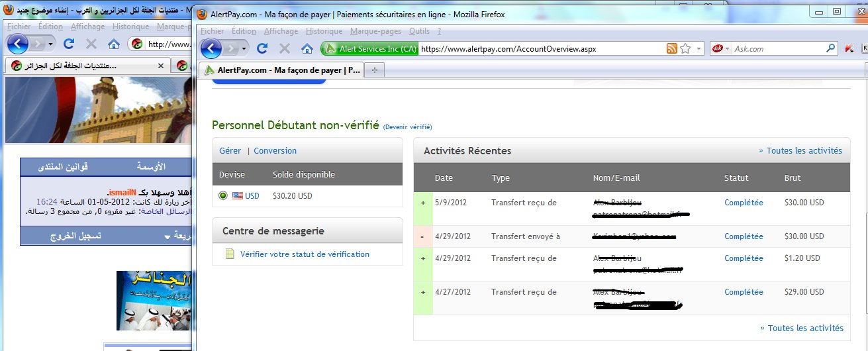The image size is (868, 351).
Task: Click forward arrow in AlertPay Firefox window
Action: [x=230, y=48]
